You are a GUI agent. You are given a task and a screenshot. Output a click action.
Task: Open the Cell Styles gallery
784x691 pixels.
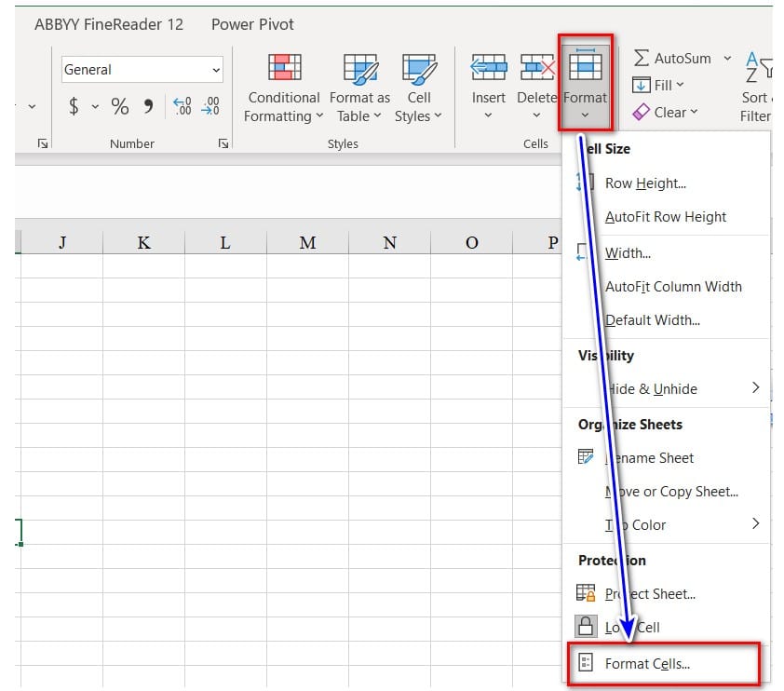(x=418, y=88)
